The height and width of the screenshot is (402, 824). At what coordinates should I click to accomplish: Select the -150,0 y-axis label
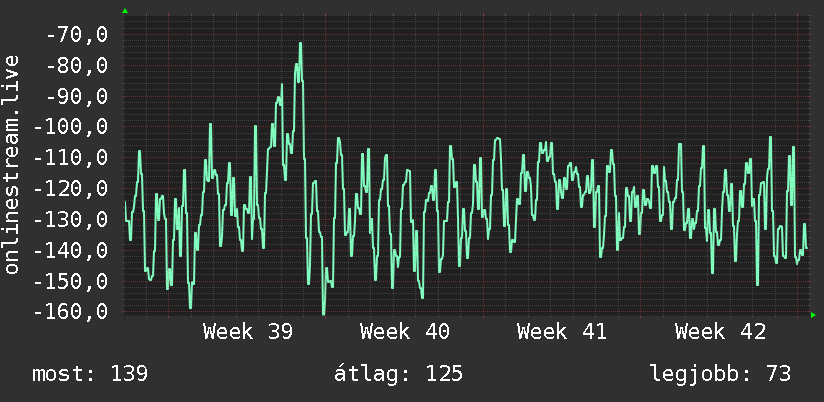[x=70, y=281]
